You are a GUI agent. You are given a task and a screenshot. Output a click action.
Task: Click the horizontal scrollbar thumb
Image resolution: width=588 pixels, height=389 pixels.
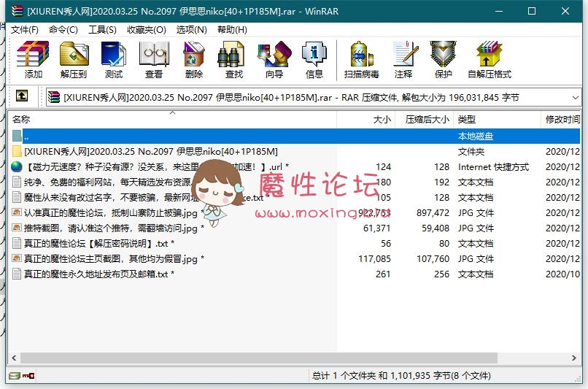(259, 358)
